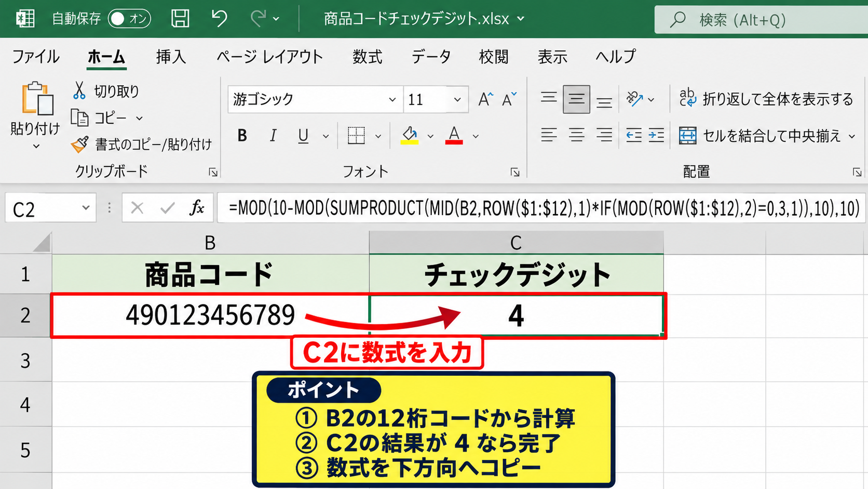The height and width of the screenshot is (489, 868).
Task: Switch to the 表示 tab
Action: pyautogui.click(x=552, y=57)
